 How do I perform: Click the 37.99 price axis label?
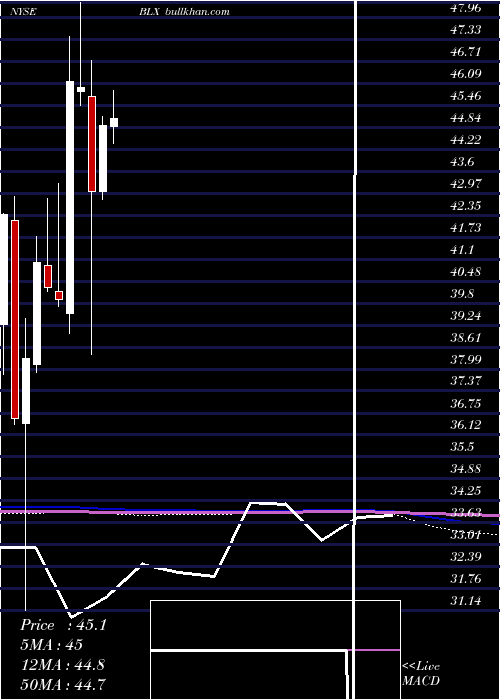click(x=466, y=359)
